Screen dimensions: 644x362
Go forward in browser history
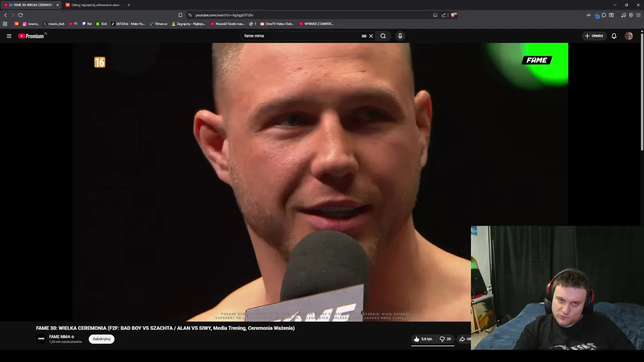point(13,15)
